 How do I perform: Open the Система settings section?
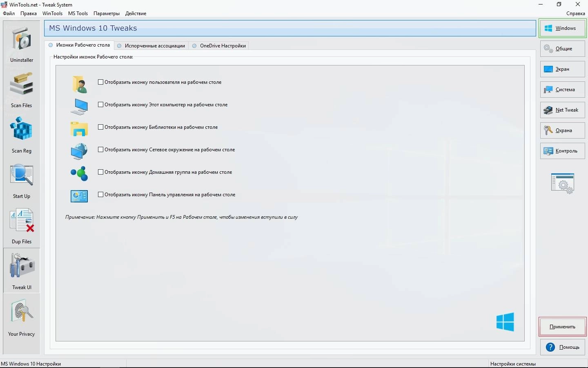562,90
